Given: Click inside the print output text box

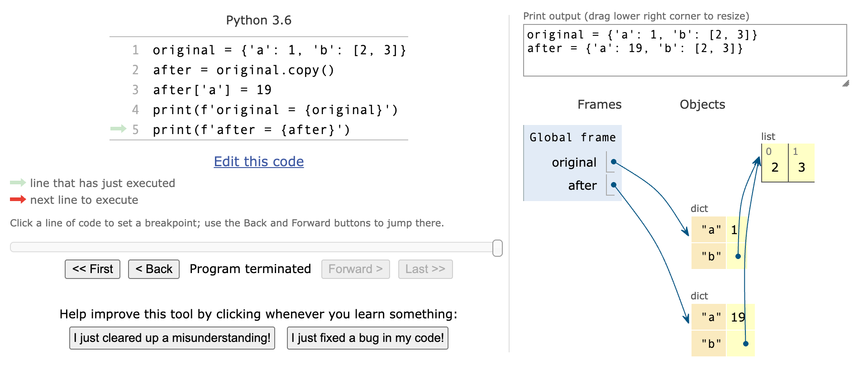Looking at the screenshot, I should pyautogui.click(x=685, y=50).
